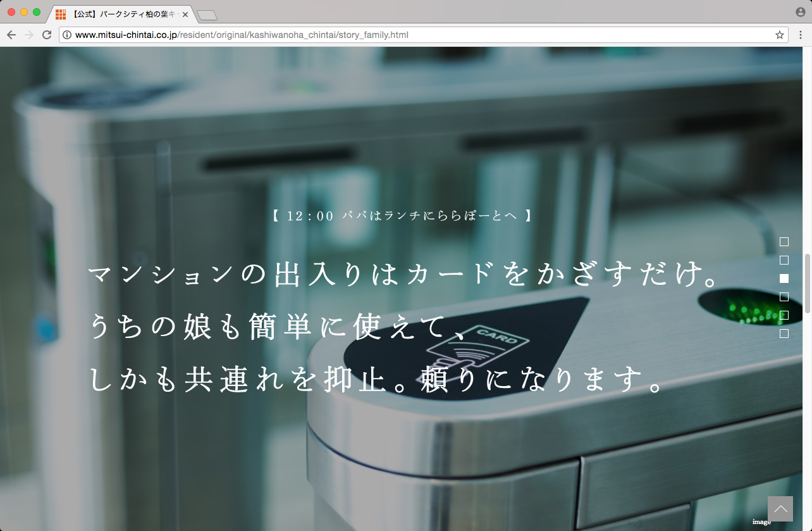Jump to sixth section indicator square
Viewport: 812px width, 531px height.
click(x=784, y=334)
